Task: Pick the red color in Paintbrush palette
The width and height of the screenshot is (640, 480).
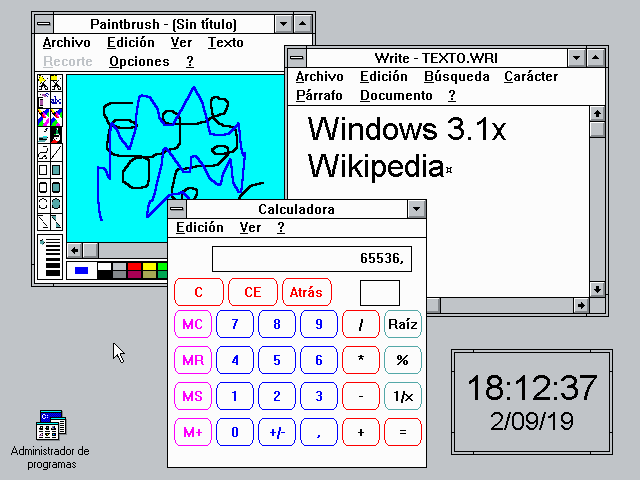Action: coord(134,267)
